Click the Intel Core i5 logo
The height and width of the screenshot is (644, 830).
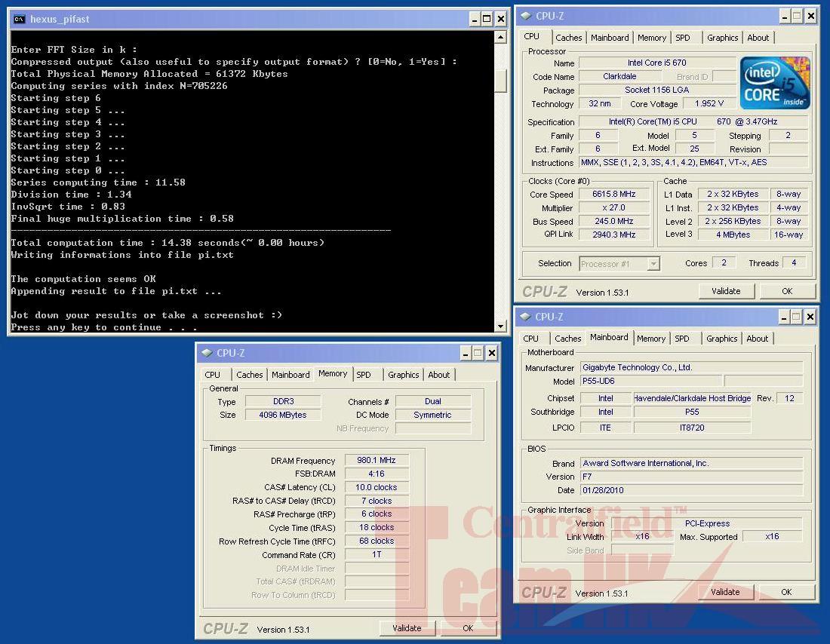pos(775,83)
